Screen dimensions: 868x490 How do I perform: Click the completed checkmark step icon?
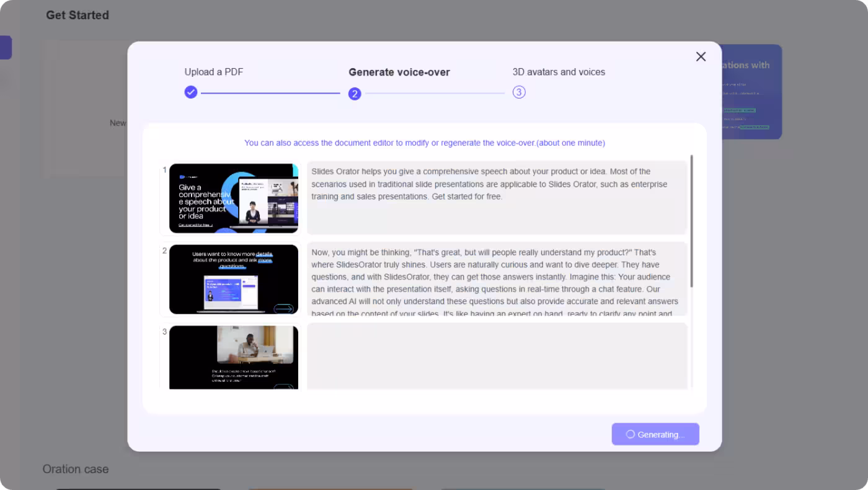click(x=191, y=92)
